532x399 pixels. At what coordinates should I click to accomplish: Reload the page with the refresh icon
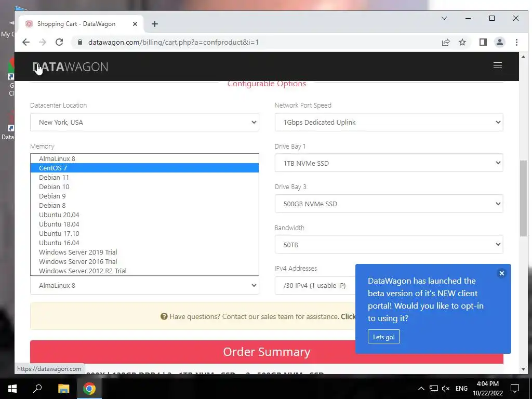59,42
